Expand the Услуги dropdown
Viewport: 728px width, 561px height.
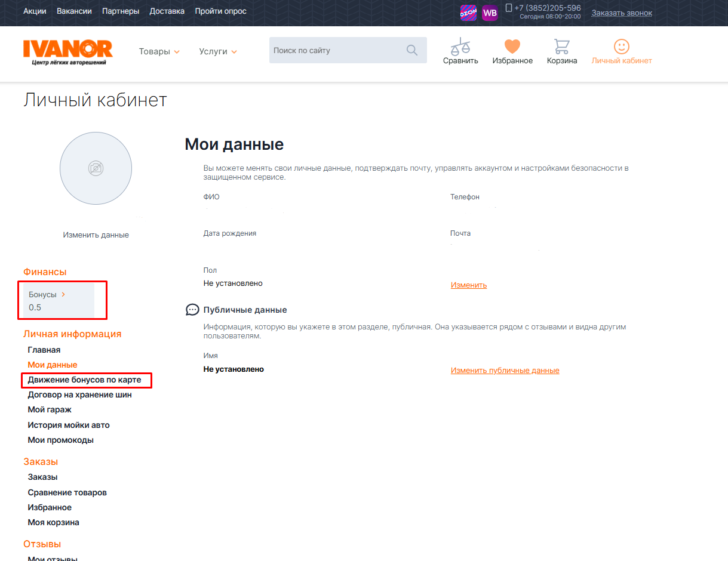pyautogui.click(x=218, y=51)
